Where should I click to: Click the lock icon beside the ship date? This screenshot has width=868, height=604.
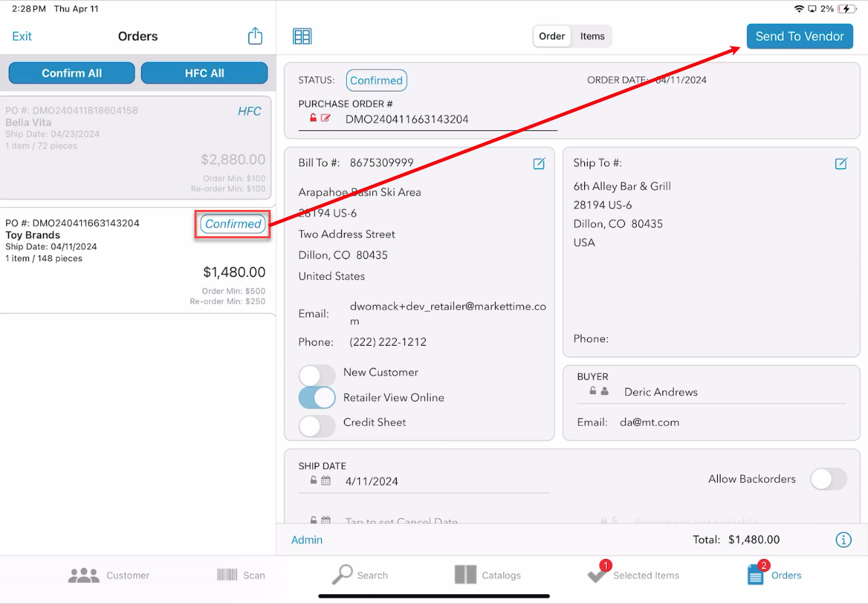pos(314,481)
